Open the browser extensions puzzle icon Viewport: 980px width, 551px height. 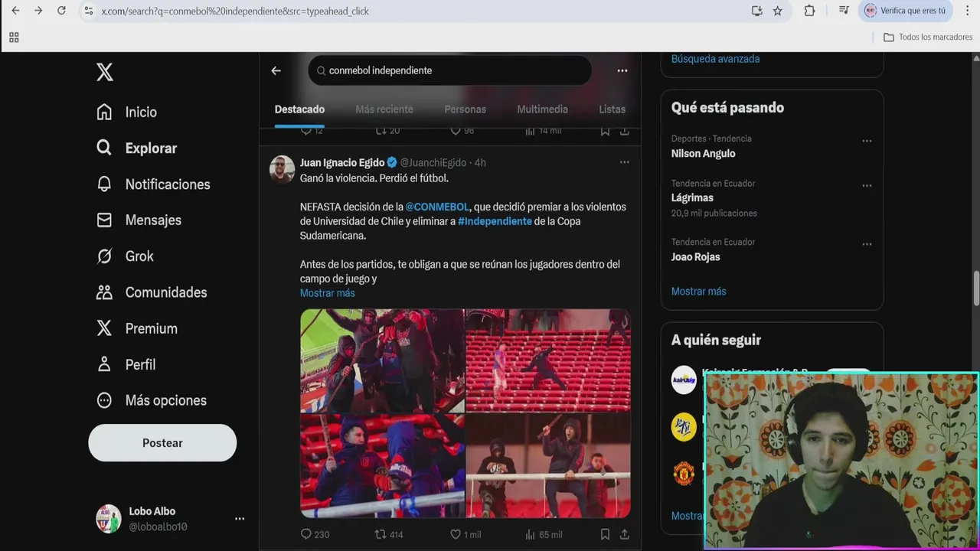809,11
